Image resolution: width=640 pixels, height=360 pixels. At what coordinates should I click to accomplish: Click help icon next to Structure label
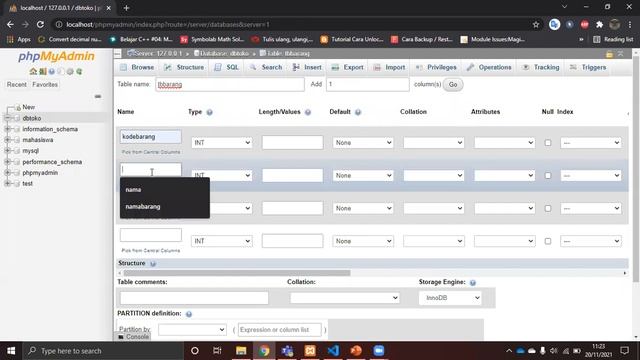153,264
